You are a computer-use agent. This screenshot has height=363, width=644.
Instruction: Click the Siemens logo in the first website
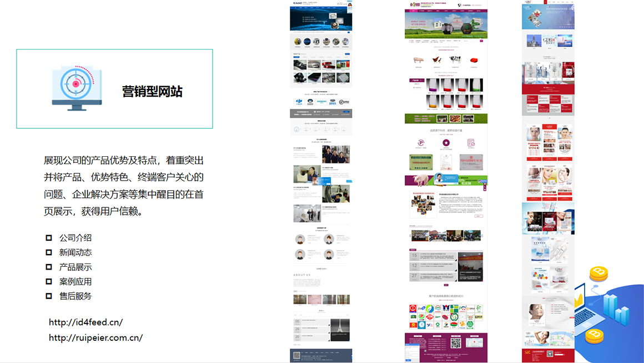321,102
